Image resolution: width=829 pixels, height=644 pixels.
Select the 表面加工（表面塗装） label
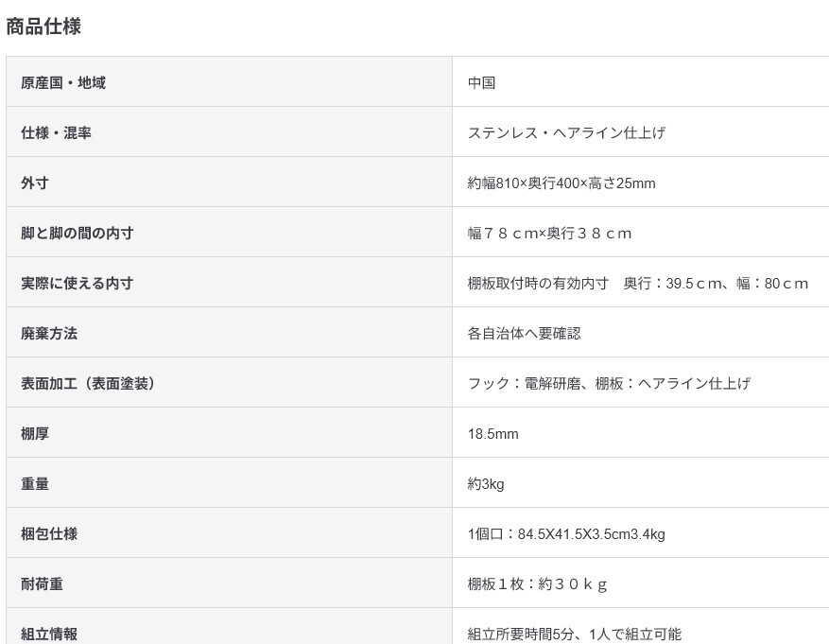[88, 383]
